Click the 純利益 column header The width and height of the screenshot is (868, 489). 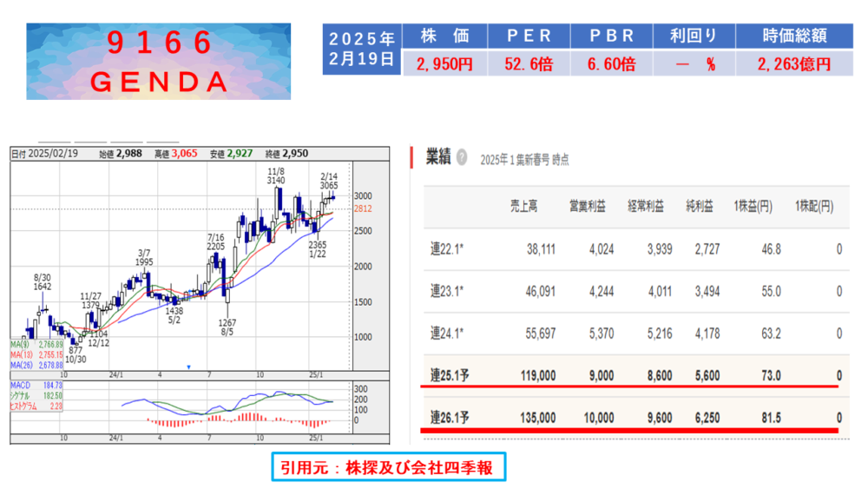point(700,207)
